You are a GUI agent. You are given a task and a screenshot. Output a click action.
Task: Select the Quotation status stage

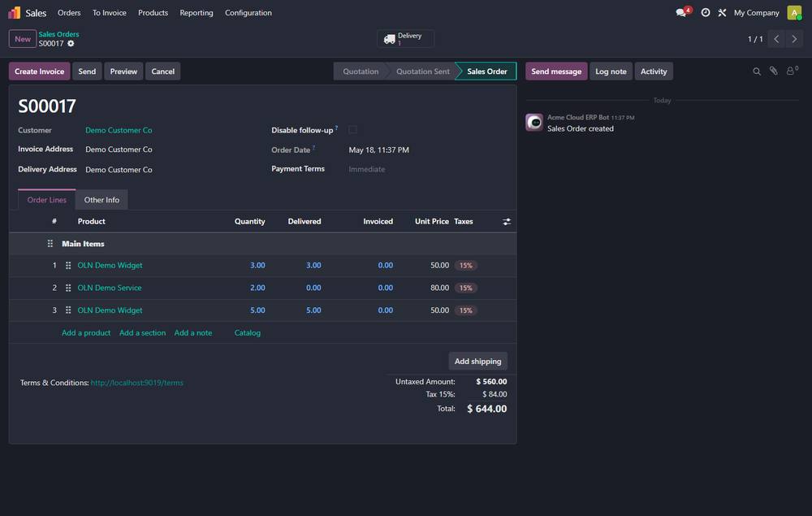point(361,72)
